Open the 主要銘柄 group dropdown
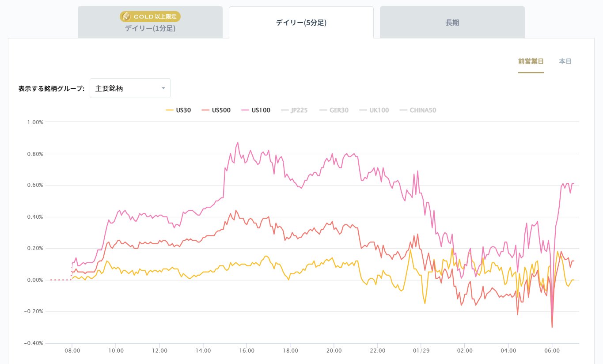The width and height of the screenshot is (603, 364). coord(130,88)
